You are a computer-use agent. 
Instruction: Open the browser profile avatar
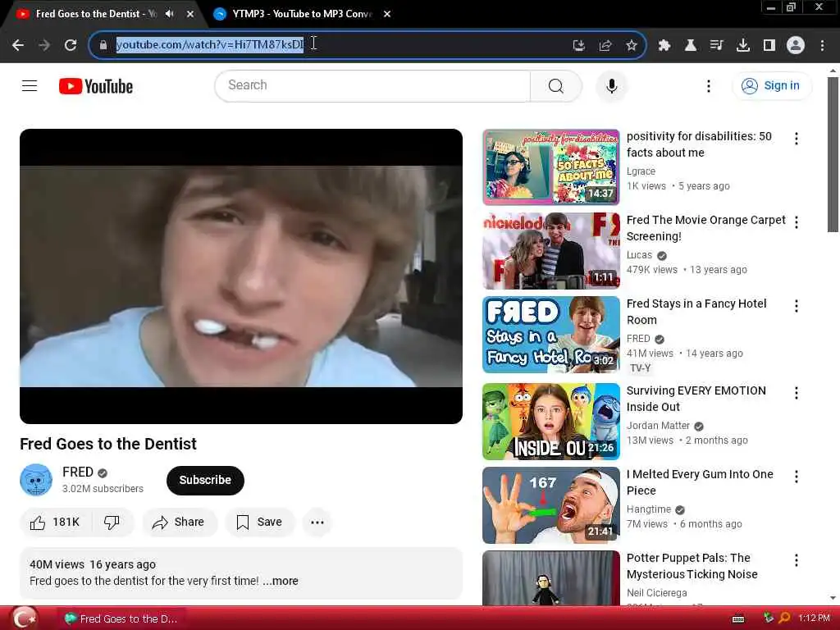pyautogui.click(x=796, y=46)
